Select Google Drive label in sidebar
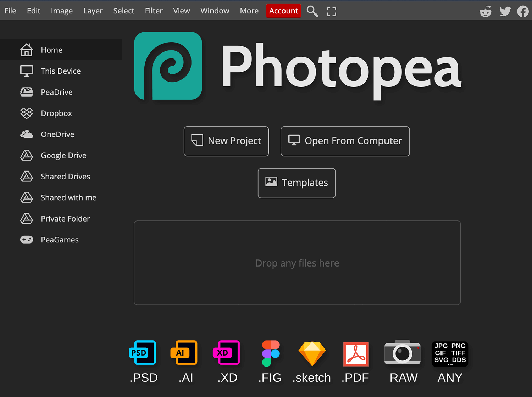The height and width of the screenshot is (397, 532). tap(63, 156)
